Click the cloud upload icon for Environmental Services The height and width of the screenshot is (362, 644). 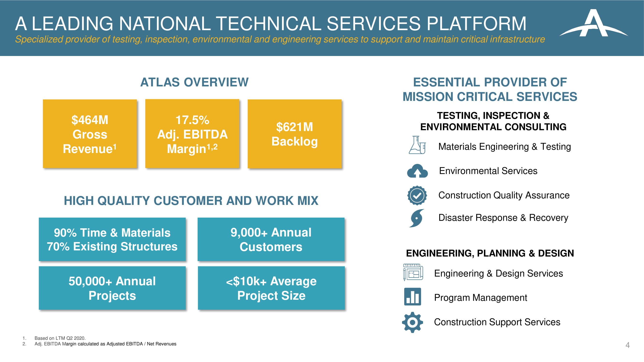[x=417, y=171]
